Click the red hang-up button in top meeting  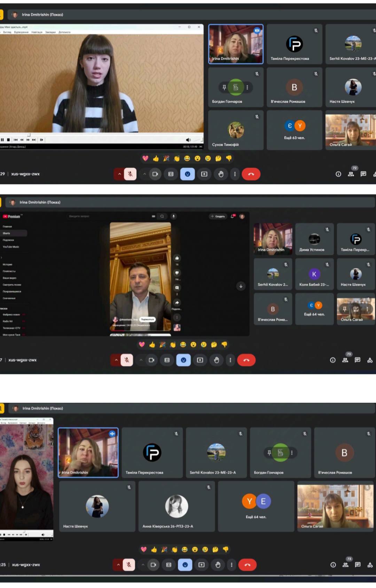point(251,174)
